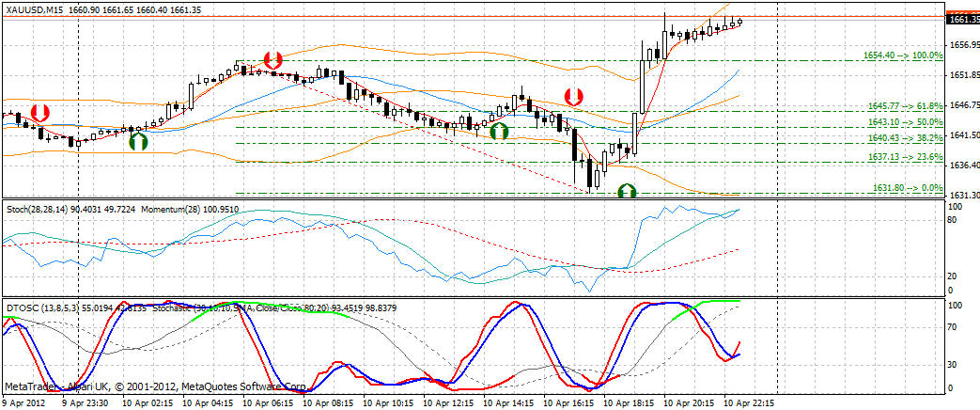Click the 20 level on the Stoch scale
Viewport: 980px width, 410px height.
coord(953,276)
